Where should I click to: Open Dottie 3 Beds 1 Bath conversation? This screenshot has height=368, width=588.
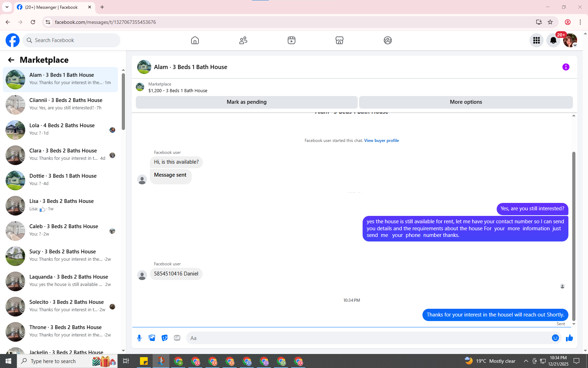click(x=60, y=180)
